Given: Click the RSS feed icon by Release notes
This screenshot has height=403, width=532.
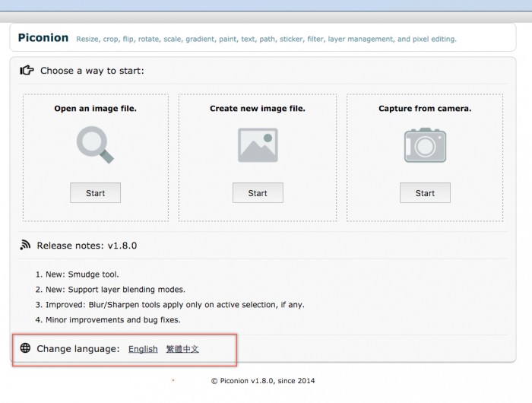Looking at the screenshot, I should (x=26, y=246).
